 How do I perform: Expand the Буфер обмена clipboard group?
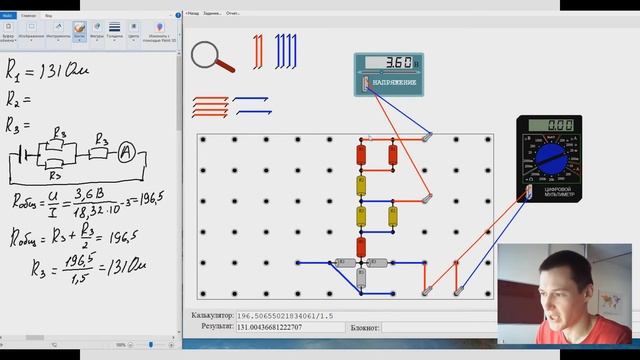click(8, 32)
